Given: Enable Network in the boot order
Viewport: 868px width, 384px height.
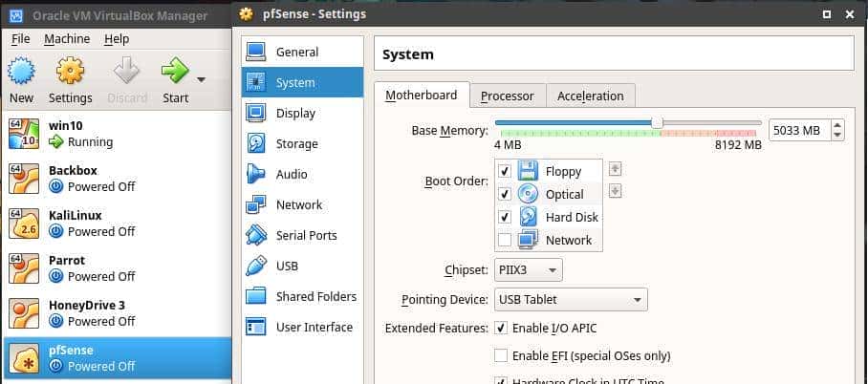Looking at the screenshot, I should click(x=505, y=241).
